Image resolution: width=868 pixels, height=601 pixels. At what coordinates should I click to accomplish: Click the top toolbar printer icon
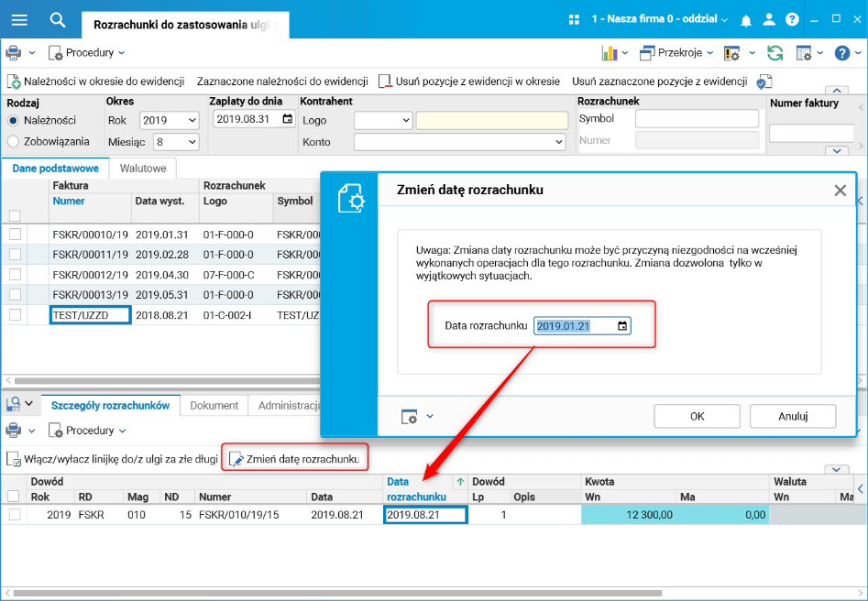tap(13, 52)
